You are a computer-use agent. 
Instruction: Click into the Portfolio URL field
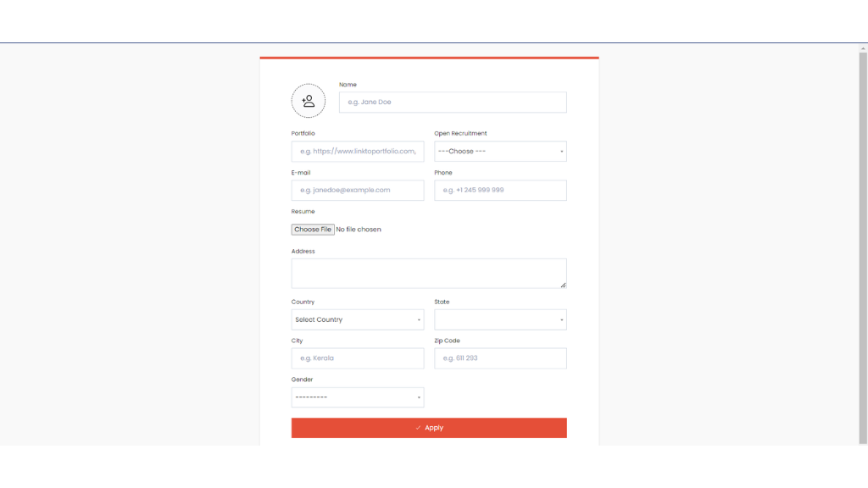pyautogui.click(x=357, y=152)
